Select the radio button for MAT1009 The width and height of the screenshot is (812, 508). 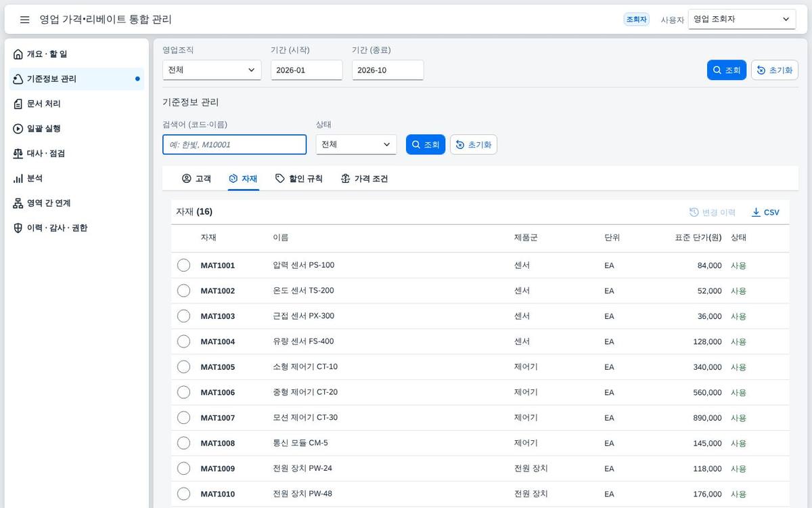tap(183, 468)
